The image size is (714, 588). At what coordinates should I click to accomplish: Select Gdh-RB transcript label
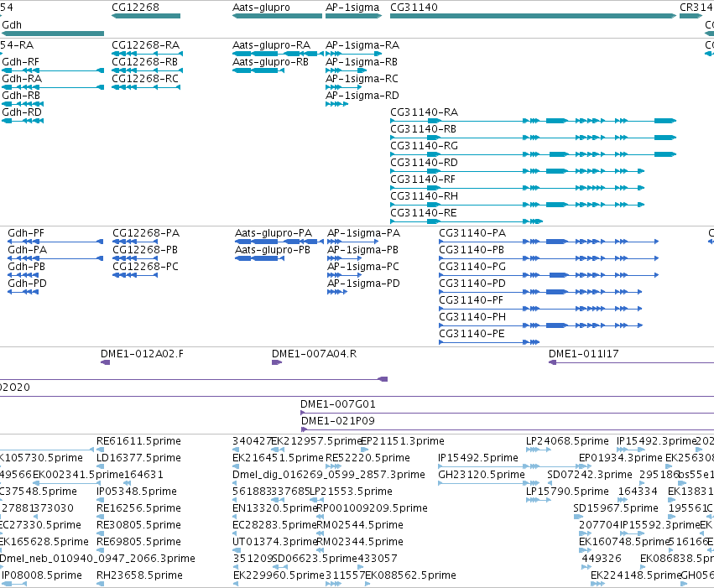pos(21,96)
